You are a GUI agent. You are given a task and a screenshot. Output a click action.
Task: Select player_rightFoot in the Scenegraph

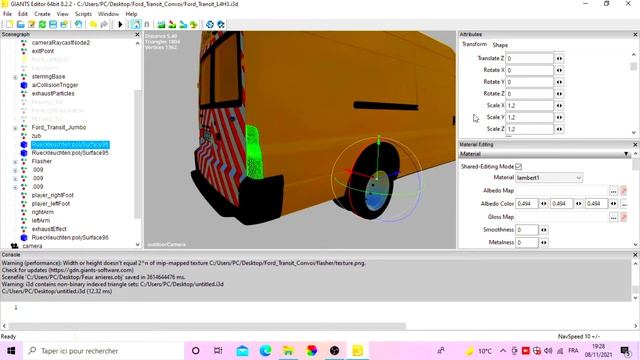point(53,195)
